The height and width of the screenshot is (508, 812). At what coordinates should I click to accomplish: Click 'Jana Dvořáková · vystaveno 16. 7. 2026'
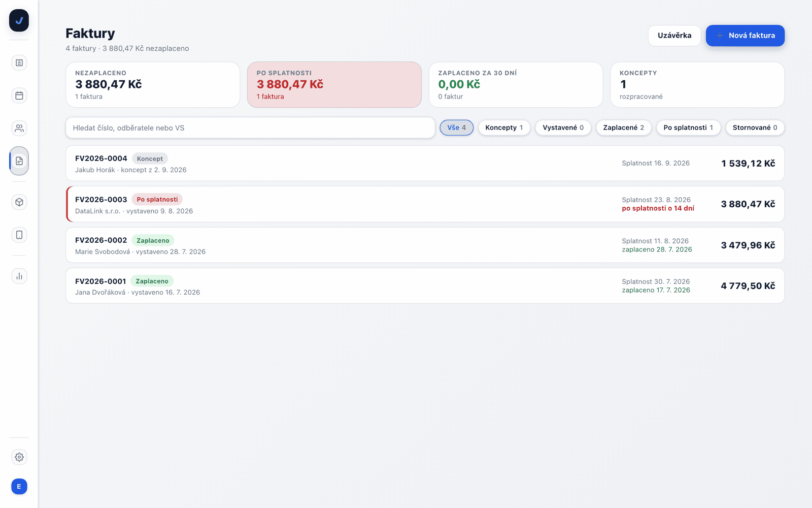(138, 292)
